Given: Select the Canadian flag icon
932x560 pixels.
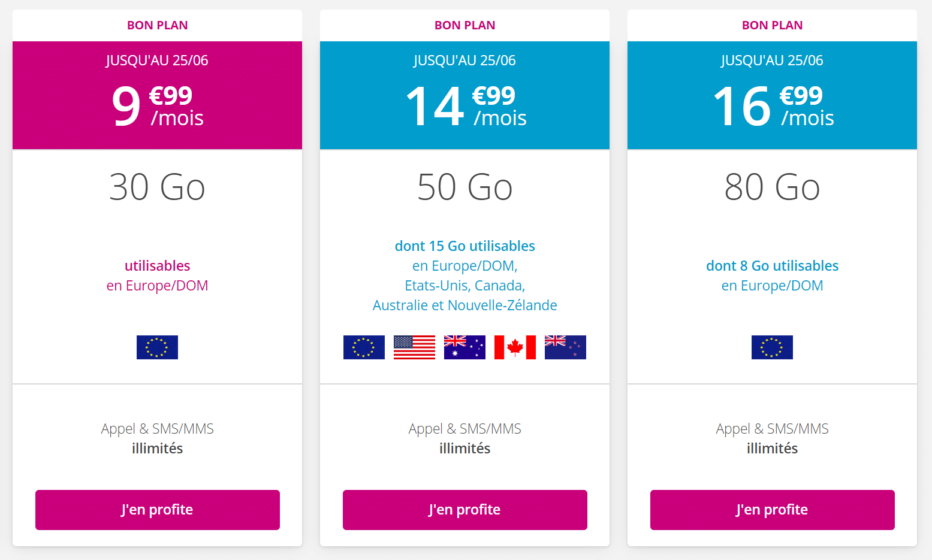Looking at the screenshot, I should (515, 347).
